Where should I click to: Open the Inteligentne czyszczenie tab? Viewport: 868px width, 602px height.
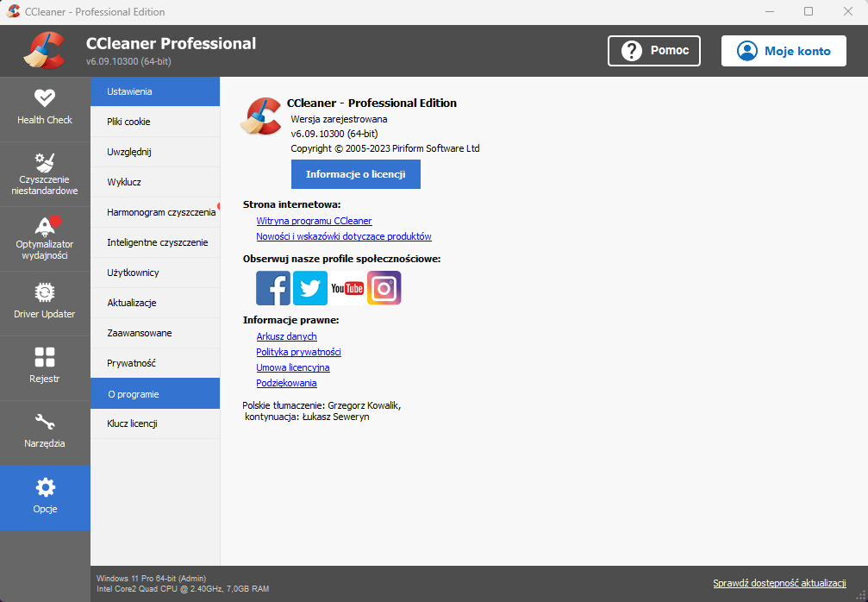[x=155, y=242]
